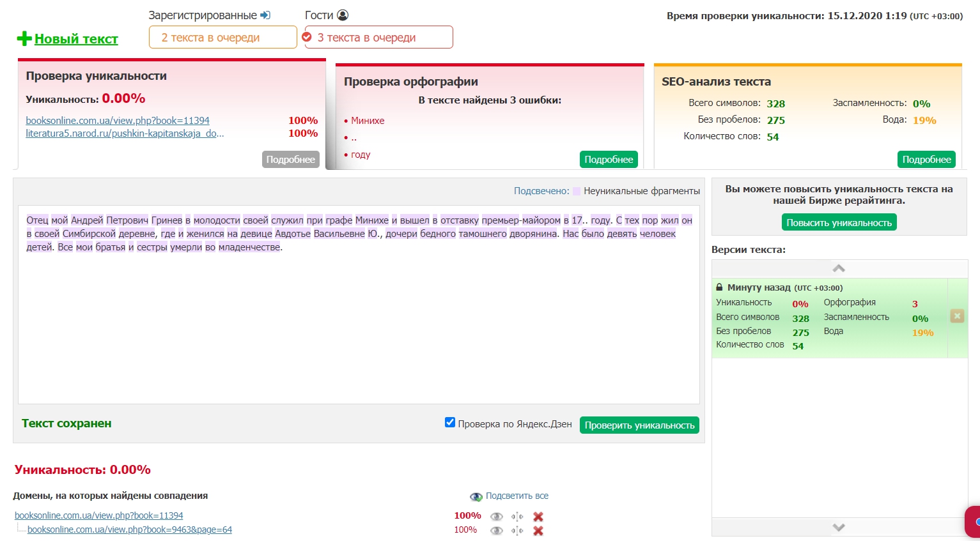Image resolution: width=980 pixels, height=541 pixels.
Task: Click the lock icon on the Минуту назад version
Action: tap(719, 287)
